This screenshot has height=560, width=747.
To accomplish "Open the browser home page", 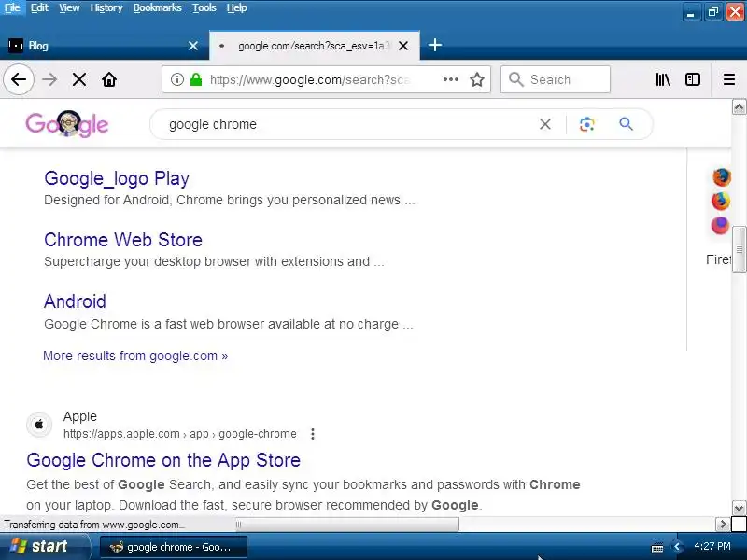I will 109,79.
